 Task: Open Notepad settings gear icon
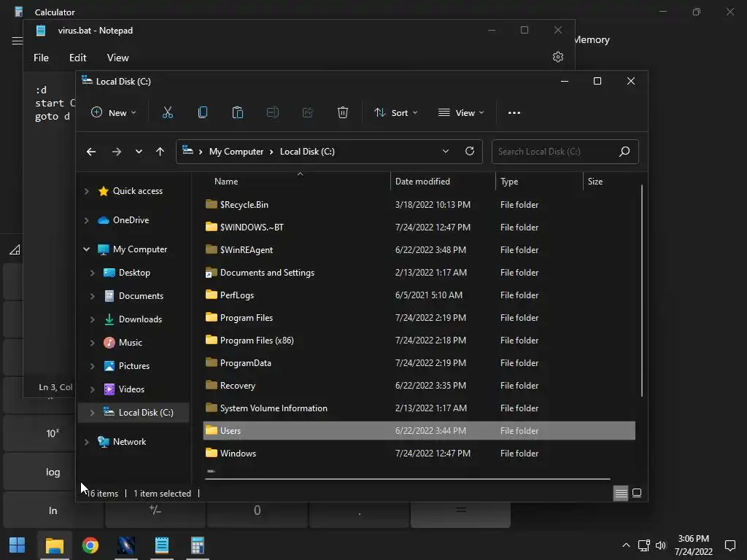pyautogui.click(x=558, y=57)
